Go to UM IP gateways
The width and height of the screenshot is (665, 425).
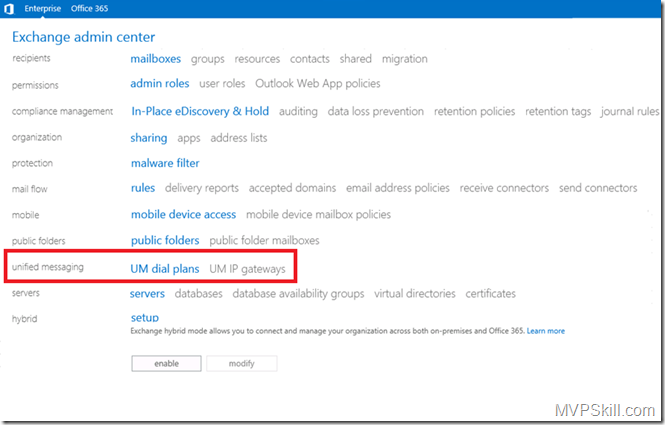[247, 269]
